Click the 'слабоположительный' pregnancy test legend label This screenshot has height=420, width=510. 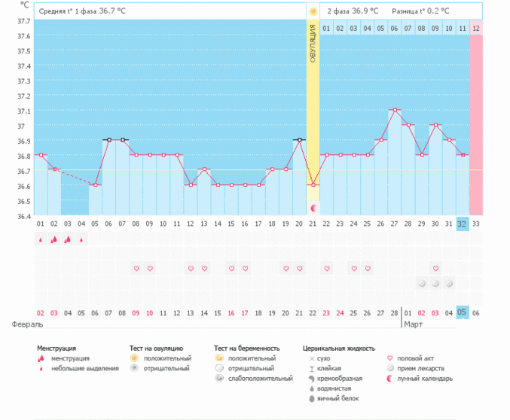point(260,379)
